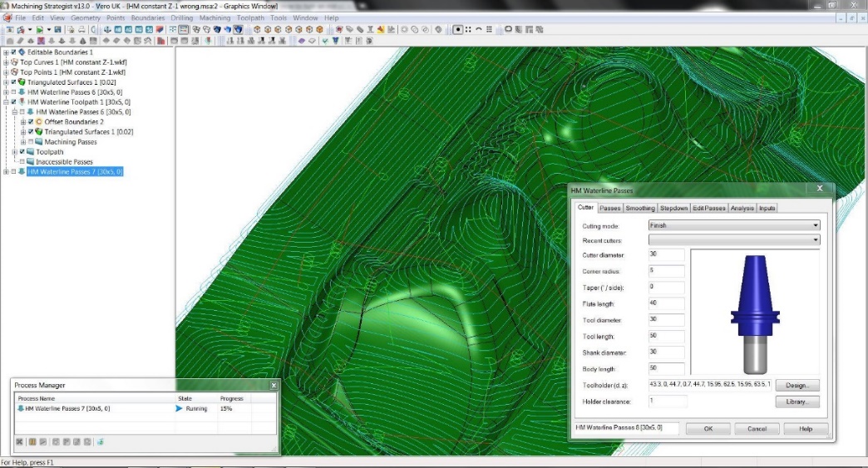Enable the HM Waterline Passes 7 checkbox
This screenshot has width=868, height=468.
(x=14, y=171)
